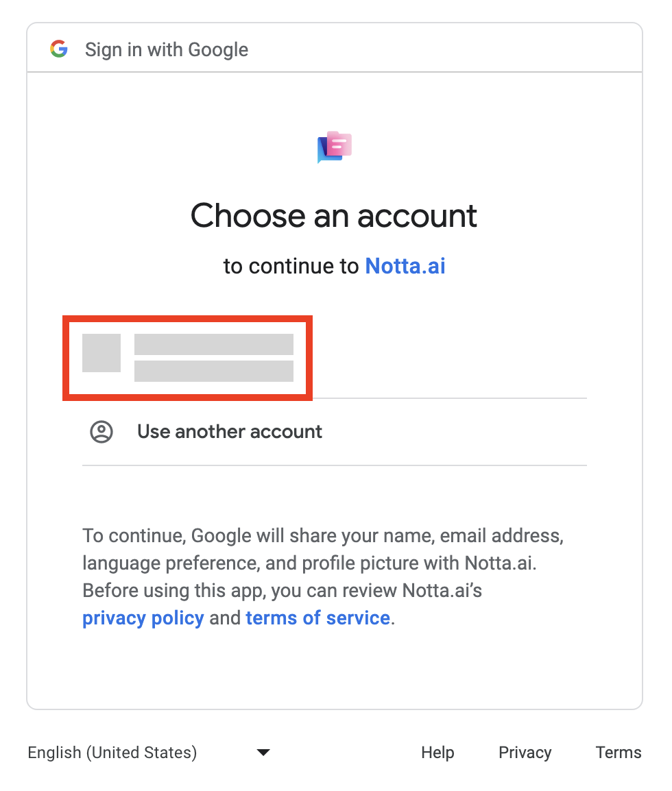Click the Google G logo icon
The image size is (672, 791).
click(x=59, y=49)
